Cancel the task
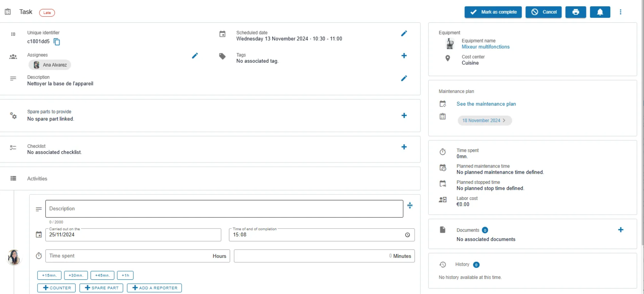Image resolution: width=644 pixels, height=294 pixels. coord(543,12)
